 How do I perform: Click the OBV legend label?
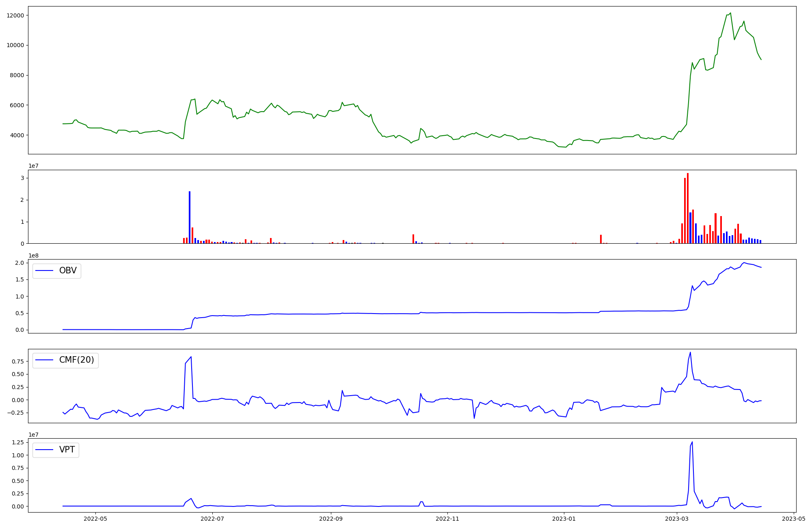[x=68, y=270]
